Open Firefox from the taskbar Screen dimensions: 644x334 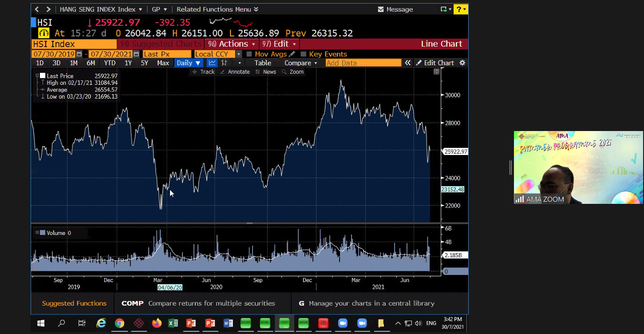point(156,323)
